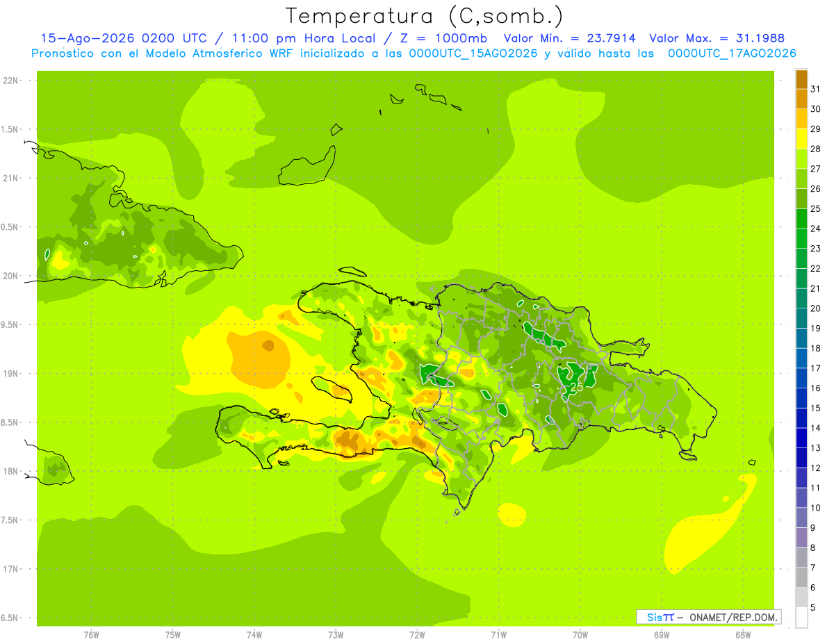Image resolution: width=834 pixels, height=644 pixels.
Task: Click the '74W' longitude axis label
Action: point(254,634)
